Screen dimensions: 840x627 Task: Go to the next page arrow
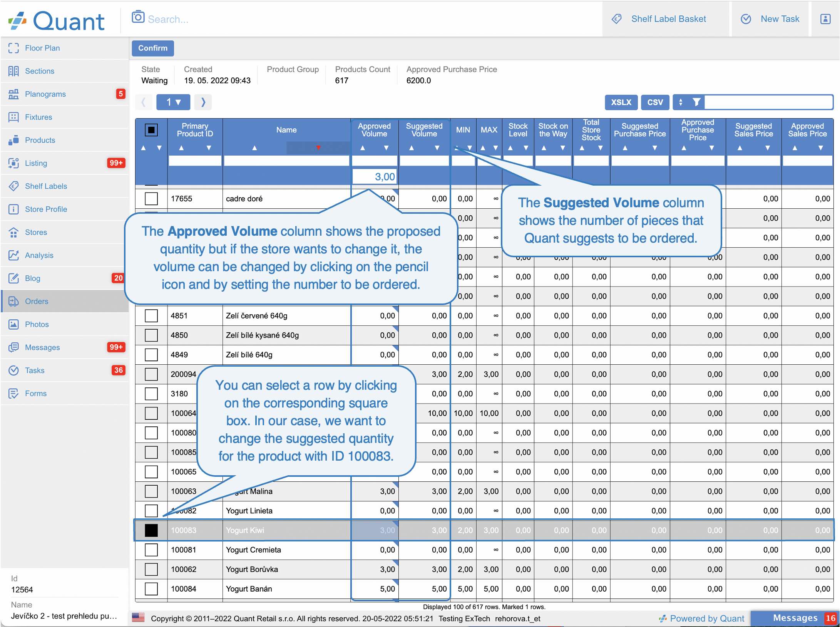coord(203,102)
